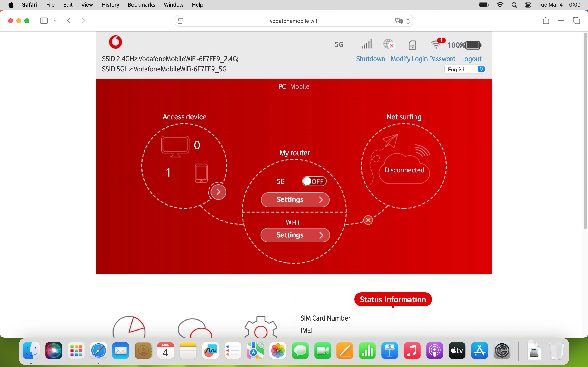Open Safari sidebar dropdown chevron

tap(55, 21)
